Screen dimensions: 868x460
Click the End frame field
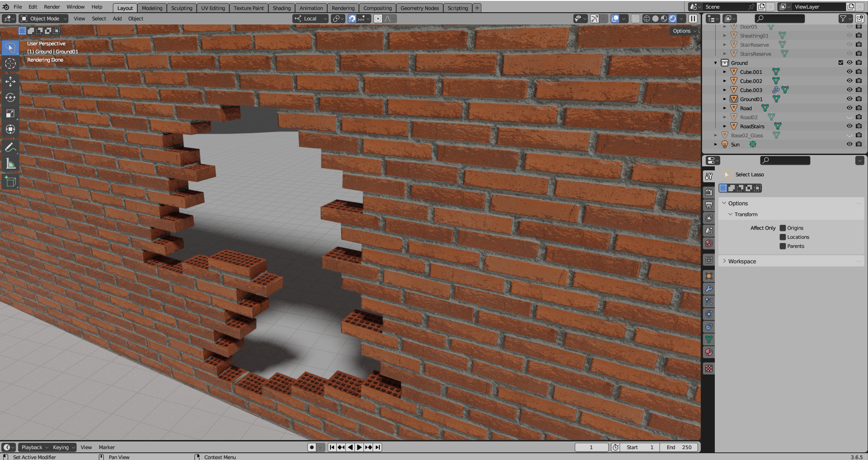[x=679, y=447]
